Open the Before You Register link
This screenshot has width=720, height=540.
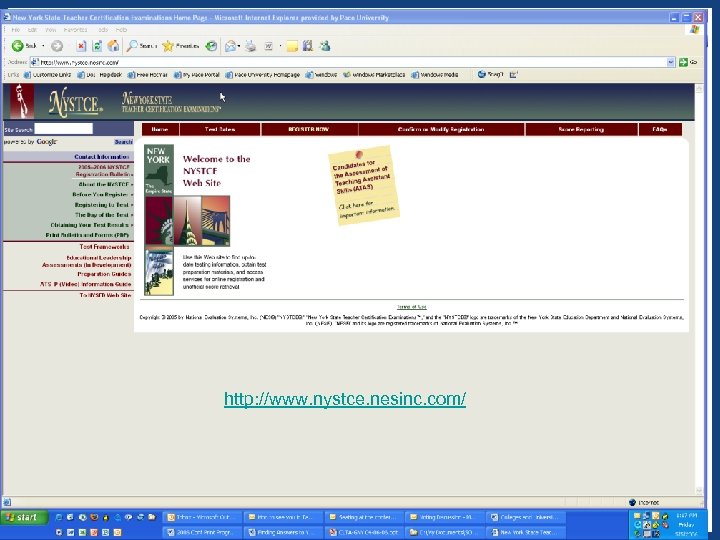(x=102, y=195)
